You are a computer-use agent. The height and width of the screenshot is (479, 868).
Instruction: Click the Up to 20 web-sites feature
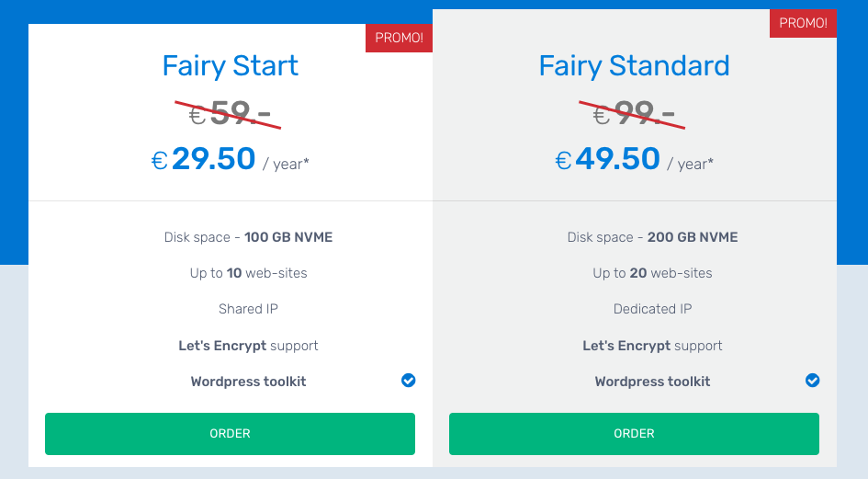tap(652, 273)
